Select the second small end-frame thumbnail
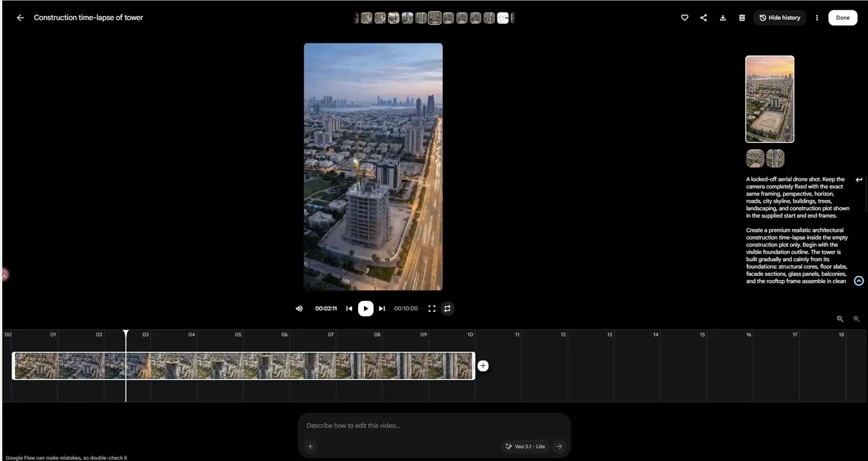 (775, 159)
